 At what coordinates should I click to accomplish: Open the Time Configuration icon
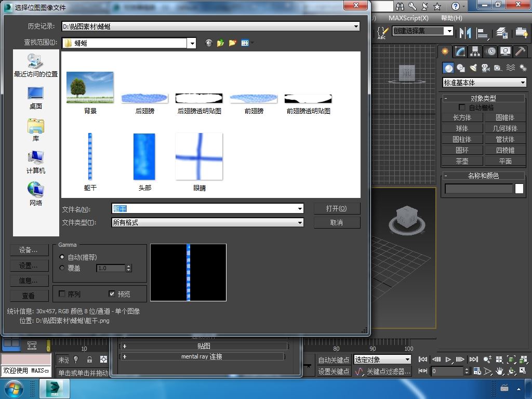tap(477, 371)
